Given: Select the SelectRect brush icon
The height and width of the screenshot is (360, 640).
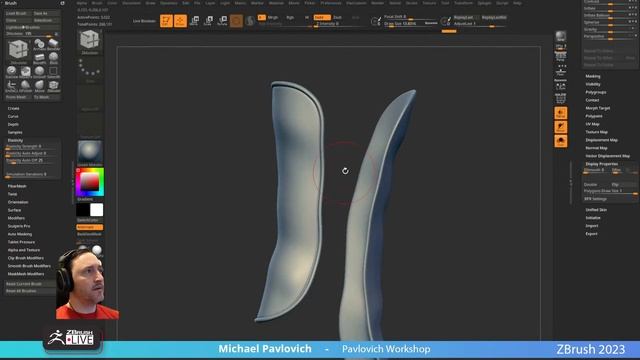Looking at the screenshot, I should coord(53,71).
